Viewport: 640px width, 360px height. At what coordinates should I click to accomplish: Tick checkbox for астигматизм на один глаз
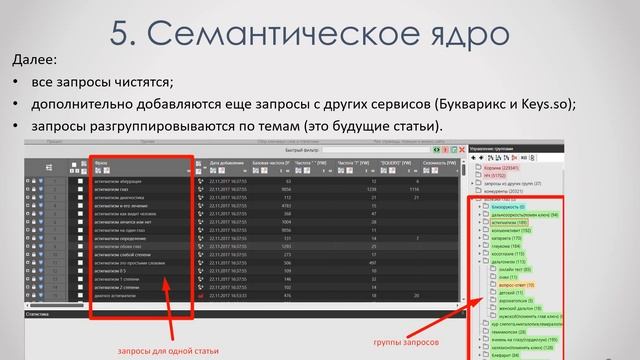pyautogui.click(x=80, y=230)
